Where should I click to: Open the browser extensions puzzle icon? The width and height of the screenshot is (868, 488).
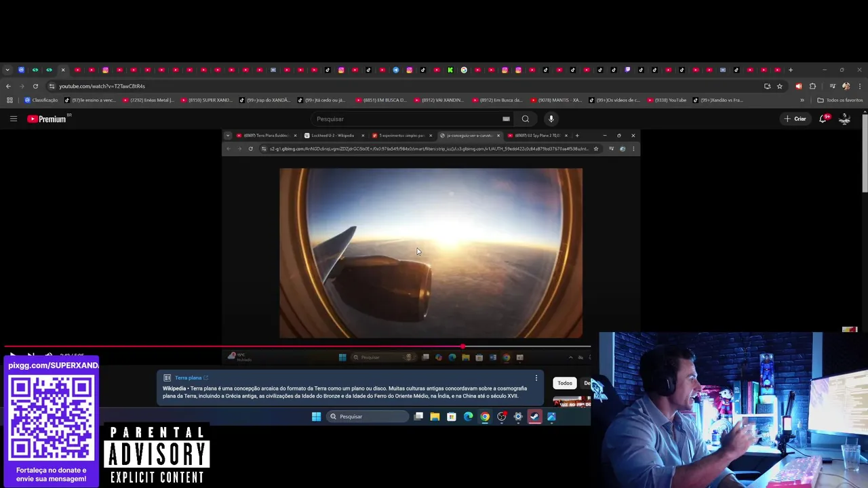[812, 86]
